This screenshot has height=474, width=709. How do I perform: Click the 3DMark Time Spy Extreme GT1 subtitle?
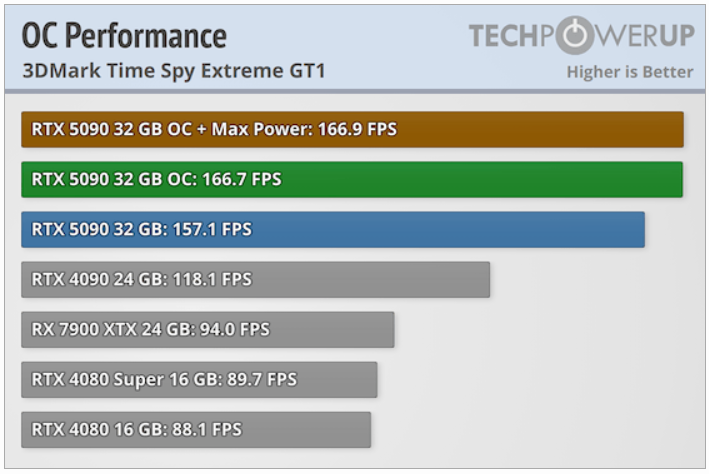coord(174,71)
